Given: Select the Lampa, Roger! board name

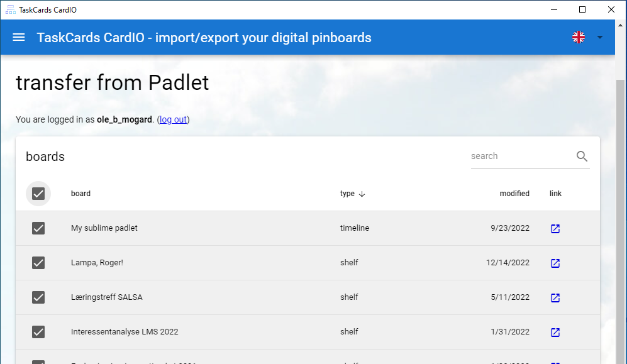Looking at the screenshot, I should [97, 263].
